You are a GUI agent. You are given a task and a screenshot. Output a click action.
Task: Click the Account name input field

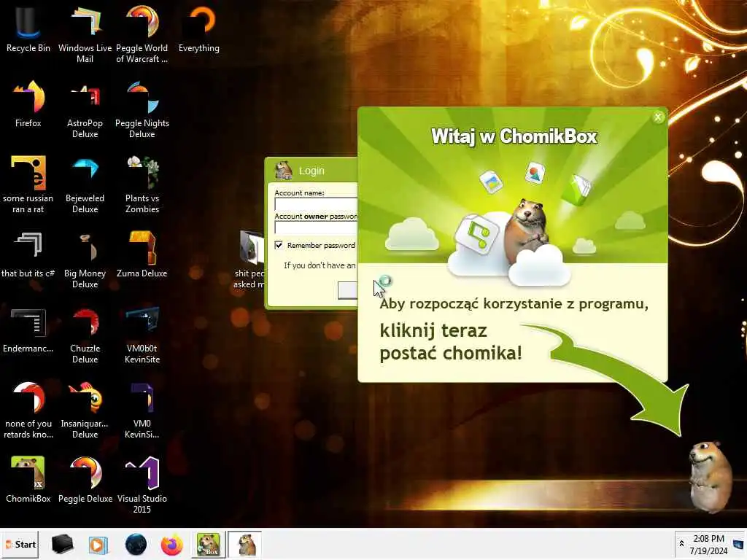coord(317,204)
